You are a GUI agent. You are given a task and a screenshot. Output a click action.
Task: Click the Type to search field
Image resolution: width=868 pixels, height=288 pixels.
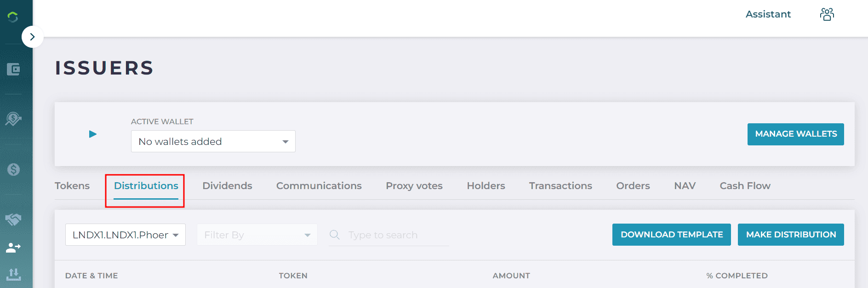coord(395,235)
